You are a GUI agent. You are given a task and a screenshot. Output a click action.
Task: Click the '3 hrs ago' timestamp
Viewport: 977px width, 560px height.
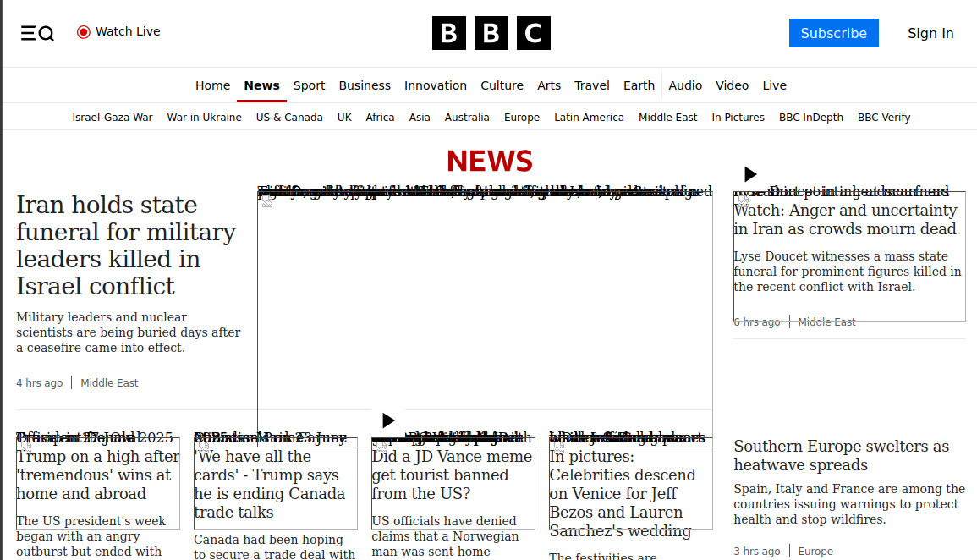[756, 552]
